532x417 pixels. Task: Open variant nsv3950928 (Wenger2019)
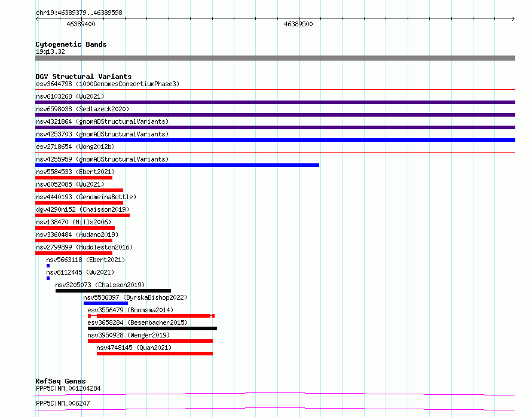tap(129, 335)
